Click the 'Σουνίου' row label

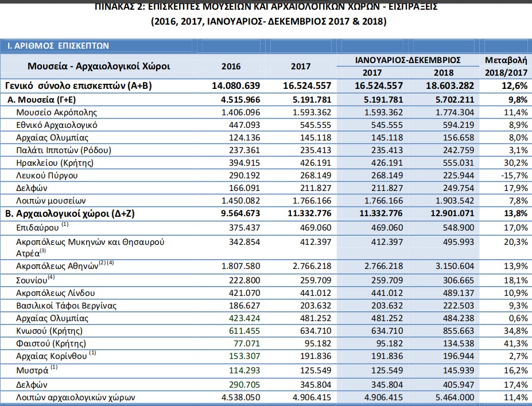tap(33, 280)
